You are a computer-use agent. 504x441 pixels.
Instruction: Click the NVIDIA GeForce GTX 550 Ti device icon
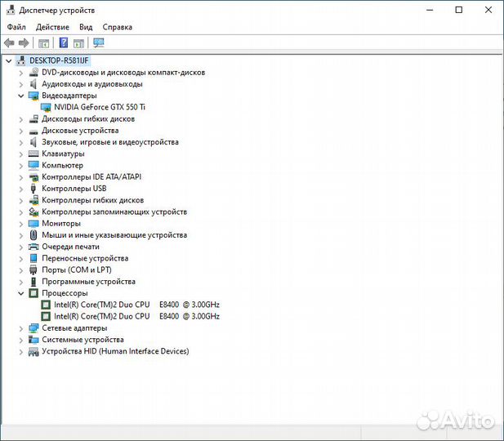(46, 107)
